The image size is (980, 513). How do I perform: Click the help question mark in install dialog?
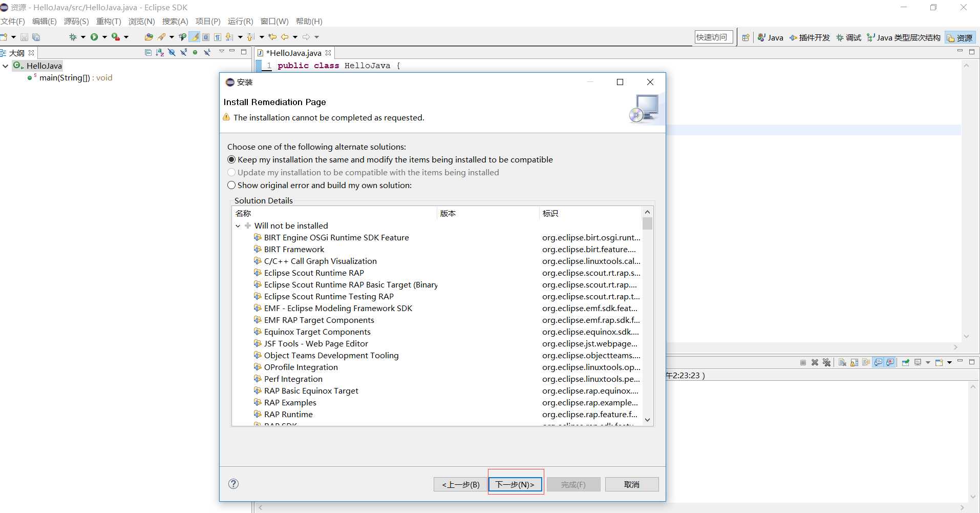[233, 484]
